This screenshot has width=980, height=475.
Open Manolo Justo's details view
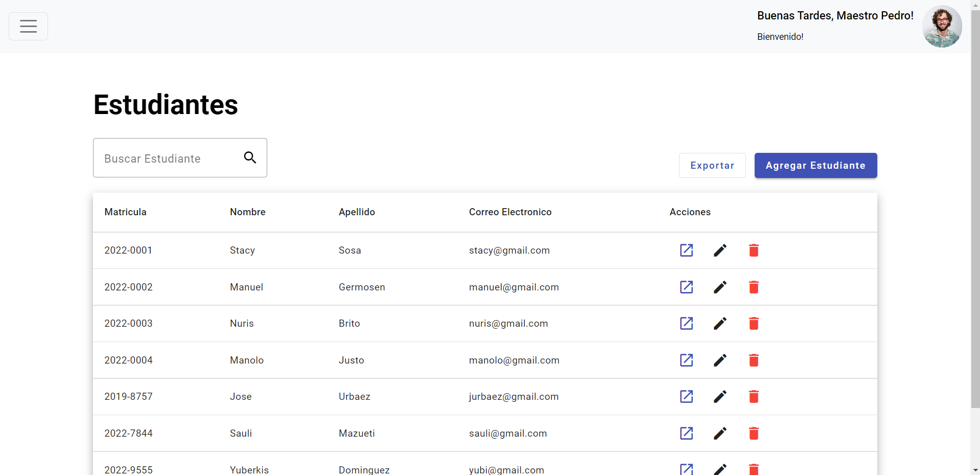687,360
